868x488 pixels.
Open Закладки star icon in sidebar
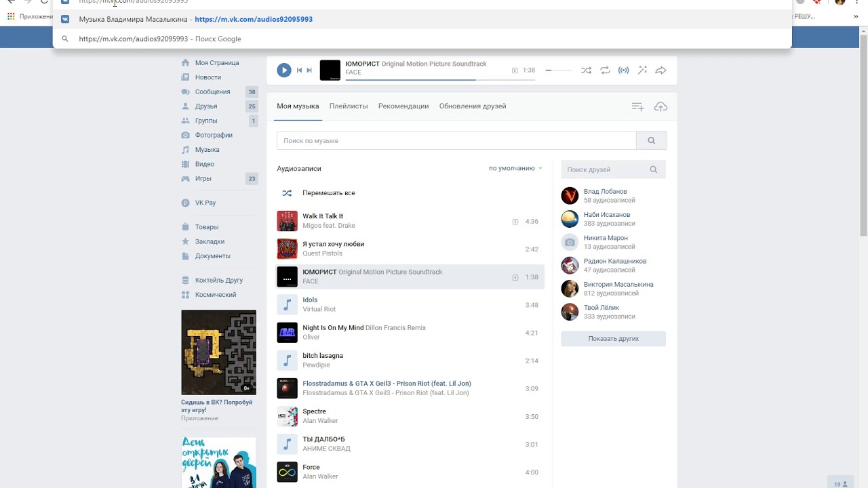(x=185, y=241)
